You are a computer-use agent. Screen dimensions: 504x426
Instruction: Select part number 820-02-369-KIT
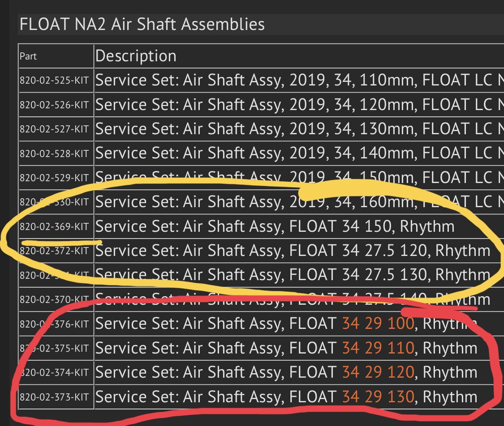point(54,226)
